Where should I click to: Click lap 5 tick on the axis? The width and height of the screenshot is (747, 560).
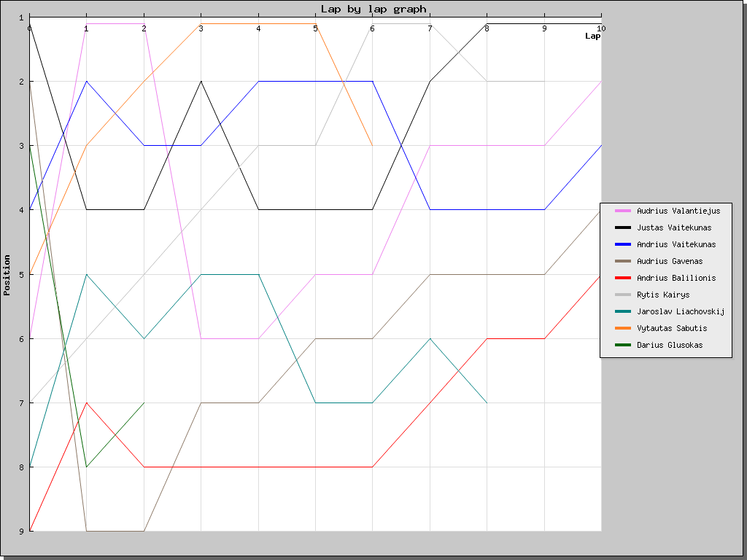[x=315, y=28]
